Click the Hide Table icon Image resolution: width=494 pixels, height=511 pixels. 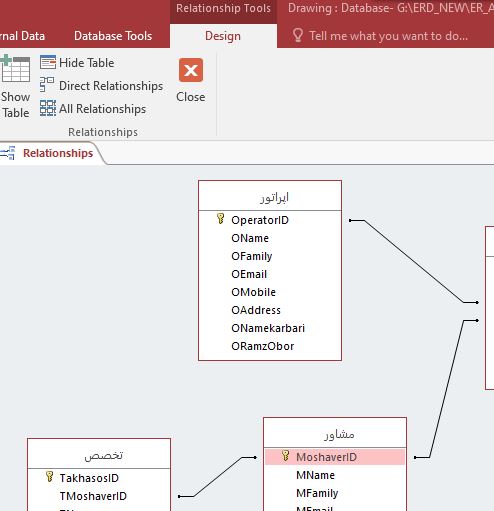coord(48,62)
